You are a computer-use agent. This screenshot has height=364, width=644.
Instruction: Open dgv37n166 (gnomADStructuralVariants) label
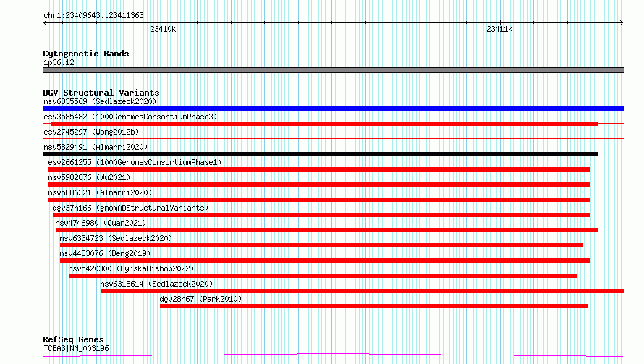point(130,208)
